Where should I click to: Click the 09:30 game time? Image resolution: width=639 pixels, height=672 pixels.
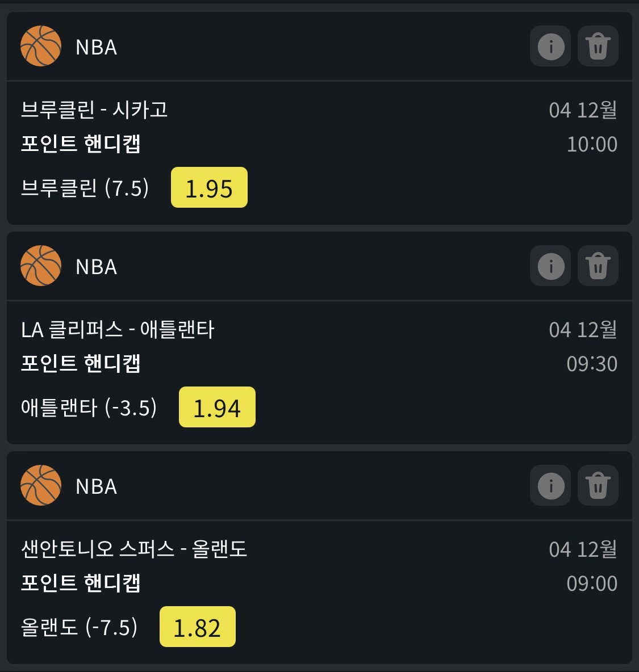[592, 364]
